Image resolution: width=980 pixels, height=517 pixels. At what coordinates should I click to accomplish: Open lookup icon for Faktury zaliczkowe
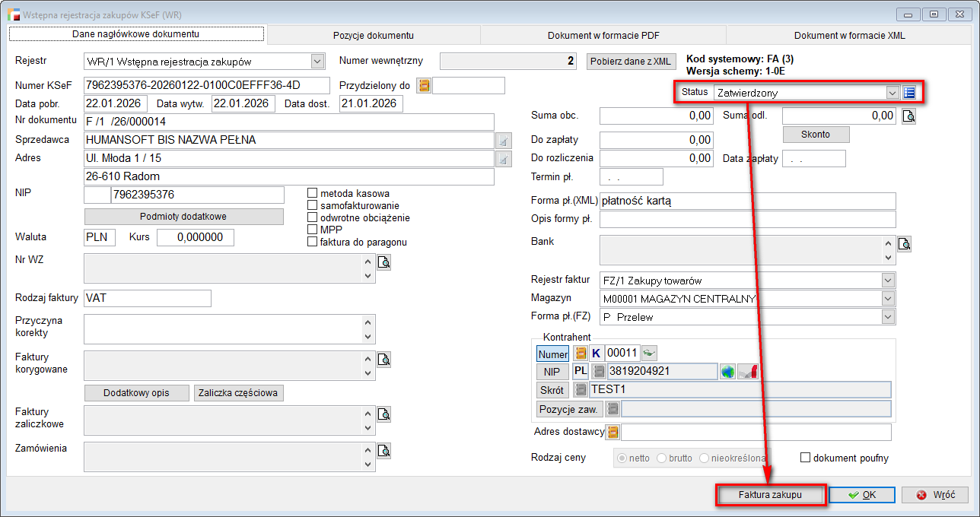384,414
